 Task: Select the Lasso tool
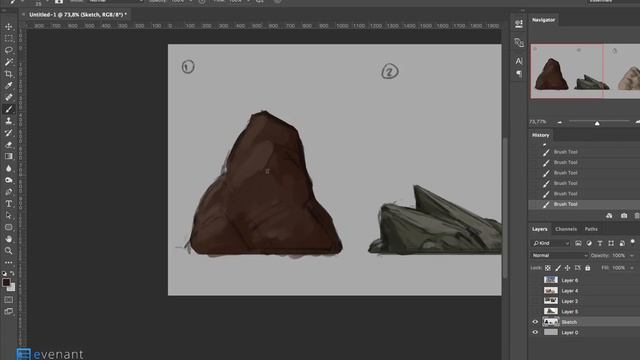tap(9, 50)
